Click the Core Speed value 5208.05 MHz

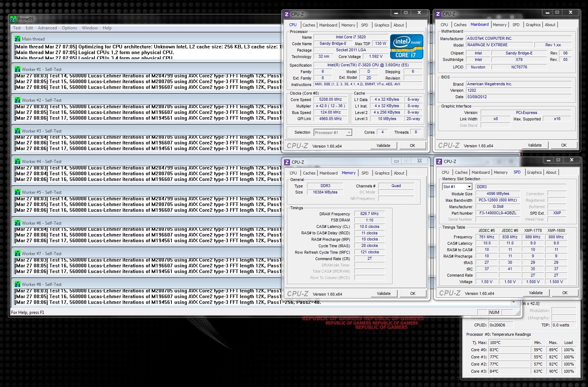(x=330, y=100)
